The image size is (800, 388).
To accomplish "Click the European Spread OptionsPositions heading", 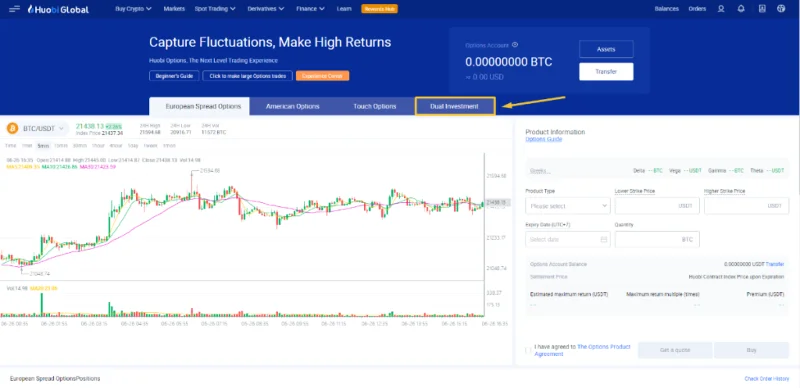I will coord(55,378).
